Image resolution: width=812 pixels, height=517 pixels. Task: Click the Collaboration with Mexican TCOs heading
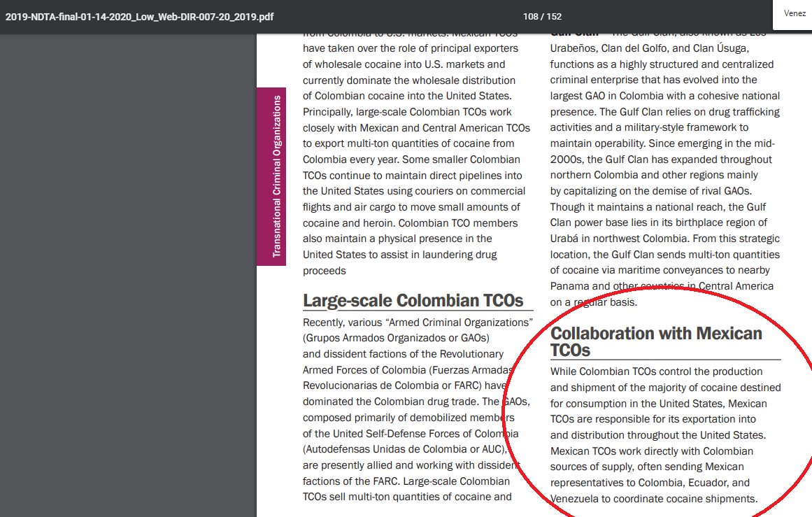655,341
